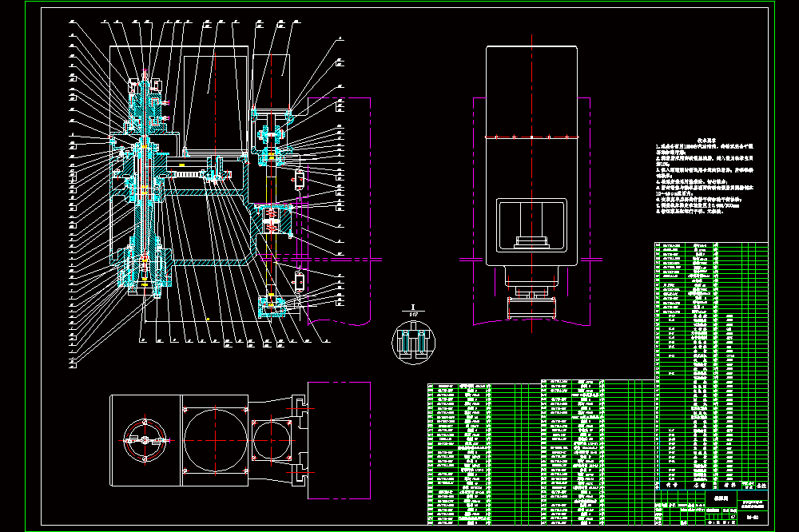Viewport: 799px width, 532px height.
Task: Select the smaller circle in top view flange
Action: (272, 440)
